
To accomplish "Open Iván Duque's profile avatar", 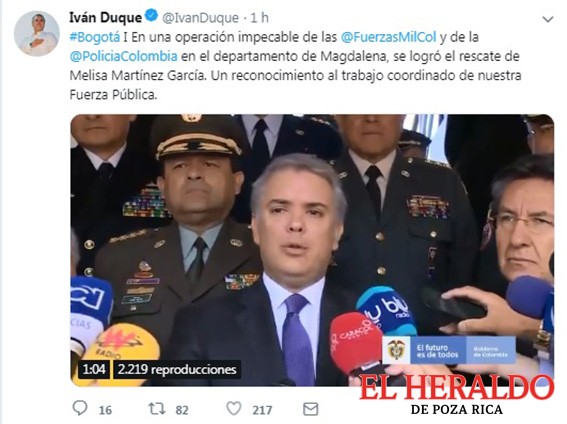I will (37, 33).
